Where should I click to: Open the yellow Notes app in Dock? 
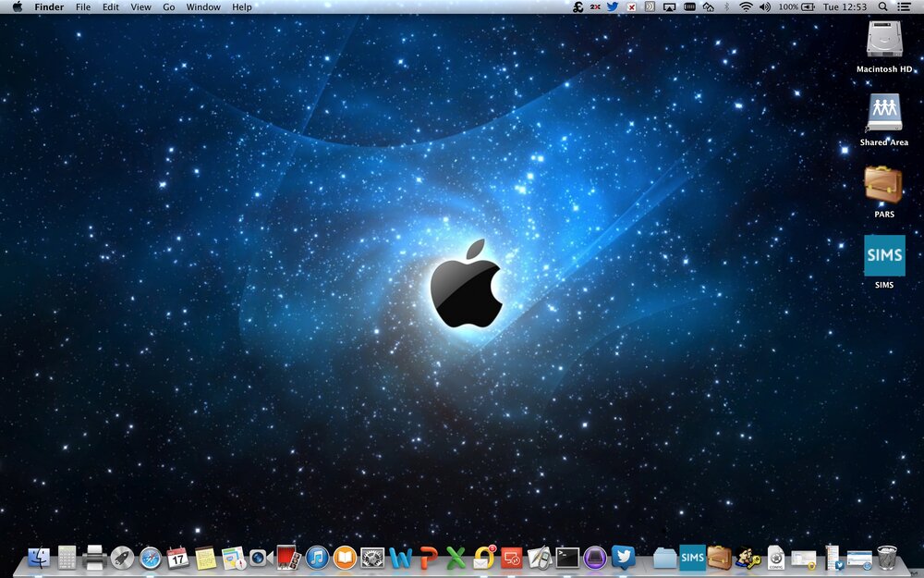click(x=205, y=558)
